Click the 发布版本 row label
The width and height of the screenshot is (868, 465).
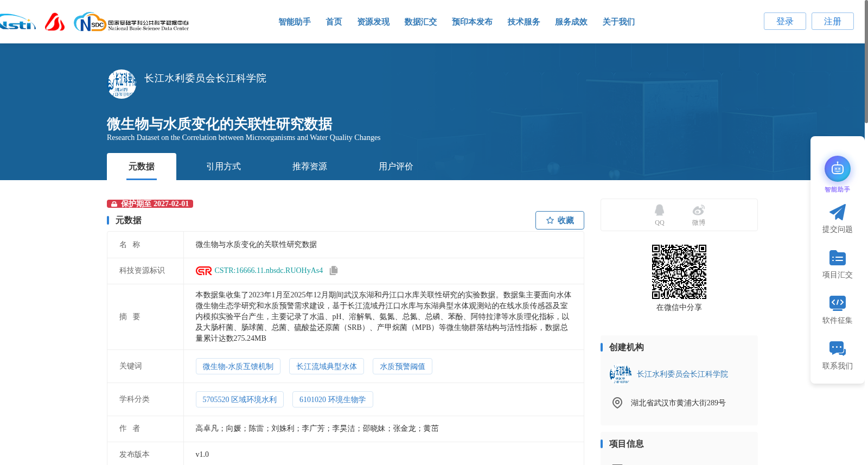pyautogui.click(x=135, y=455)
